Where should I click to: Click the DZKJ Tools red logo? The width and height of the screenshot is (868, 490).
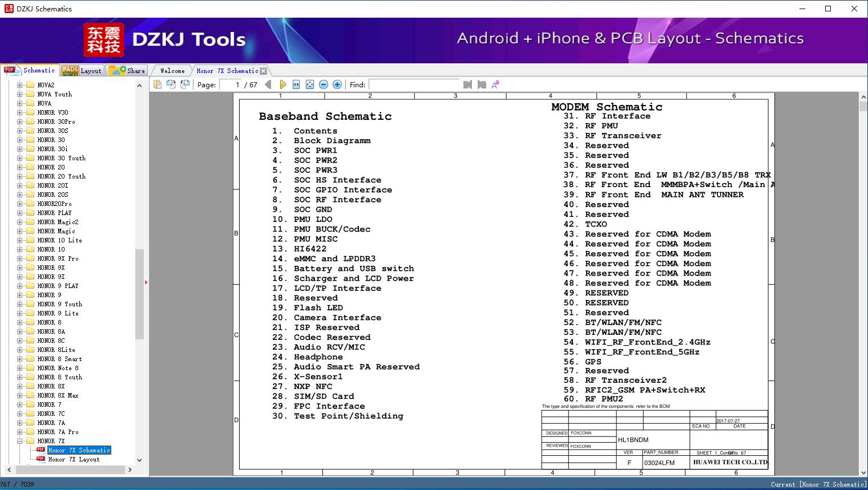coord(104,40)
